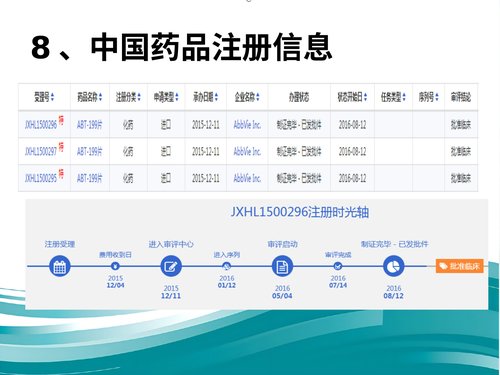Sort table by 任务类型 column arrows
This screenshot has height=375, width=500.
pyautogui.click(x=404, y=97)
